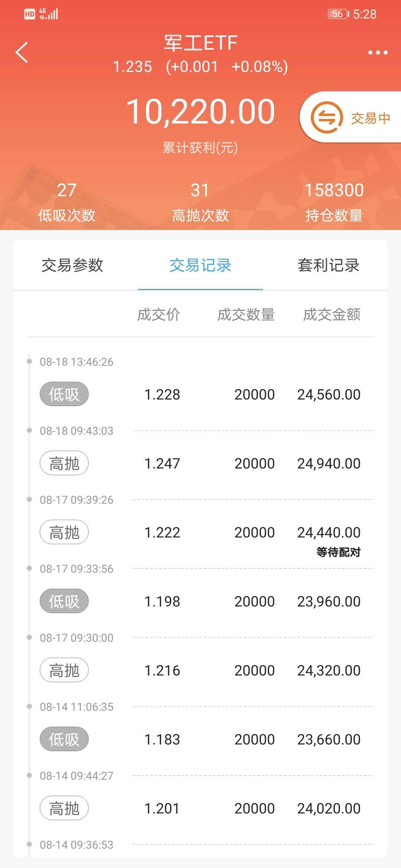
Task: Tap the 高抛 tag priced 1.201
Action: 64,808
